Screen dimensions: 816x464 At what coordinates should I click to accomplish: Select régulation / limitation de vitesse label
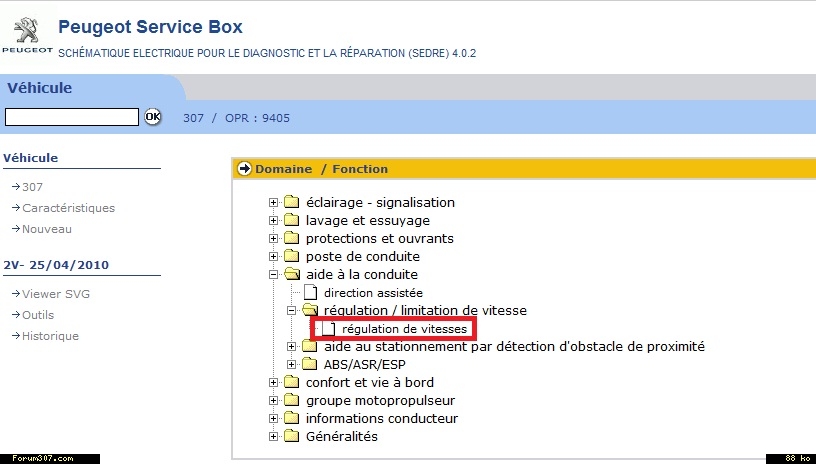click(425, 311)
